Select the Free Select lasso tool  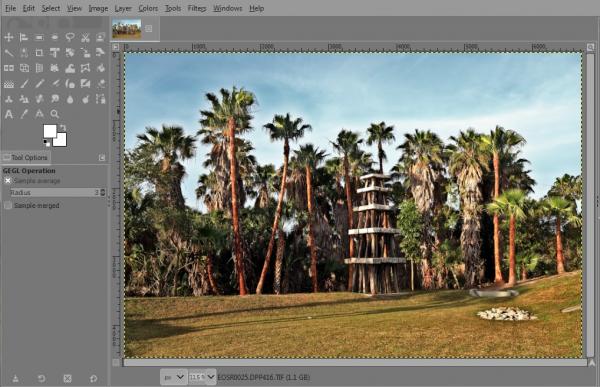(x=70, y=37)
